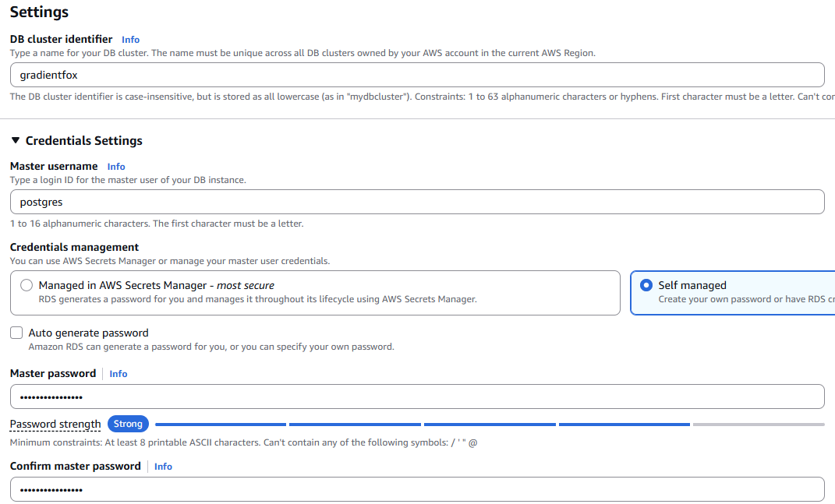Open Info link beside Confirm master password
The height and width of the screenshot is (504, 835).
click(163, 467)
